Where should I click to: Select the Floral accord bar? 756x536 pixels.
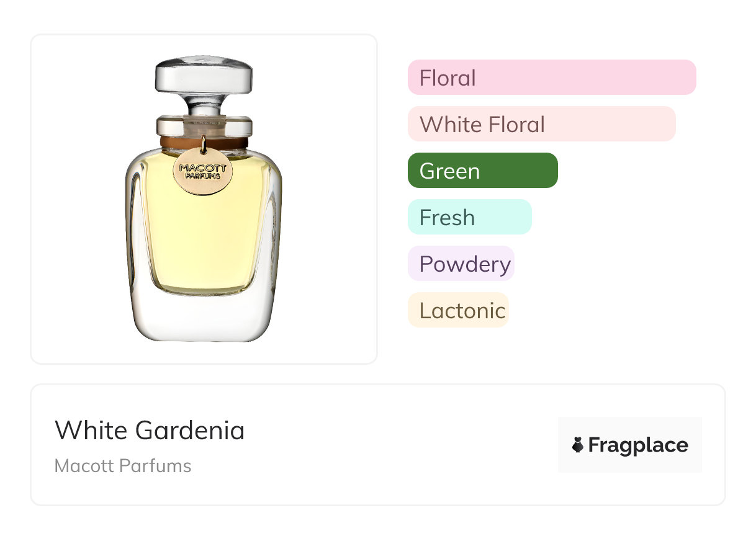coord(551,78)
